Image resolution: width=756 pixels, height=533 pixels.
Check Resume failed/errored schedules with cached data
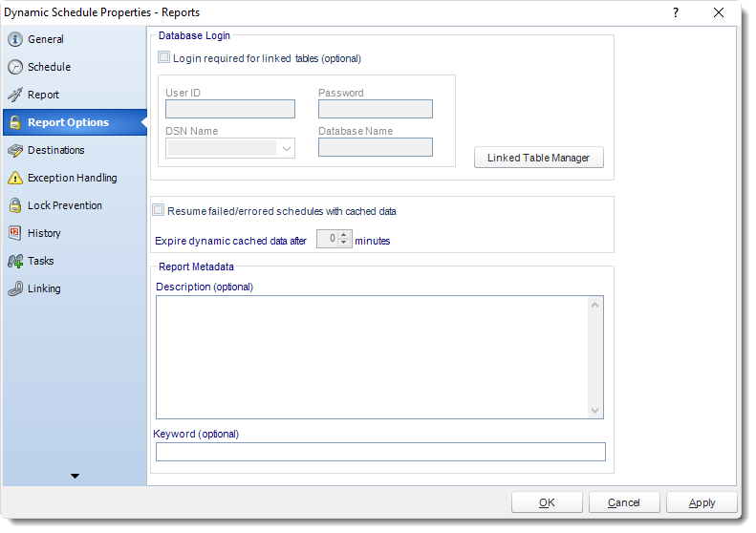(158, 210)
